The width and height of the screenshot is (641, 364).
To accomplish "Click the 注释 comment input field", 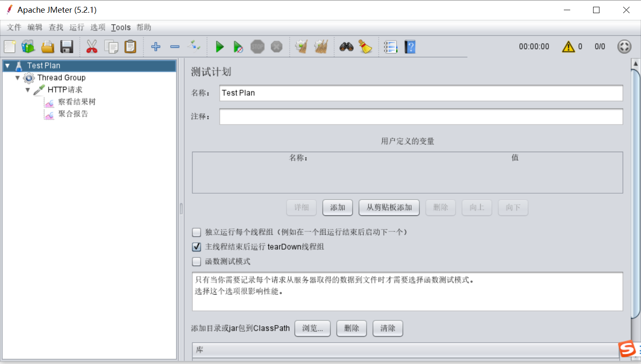I will [421, 117].
